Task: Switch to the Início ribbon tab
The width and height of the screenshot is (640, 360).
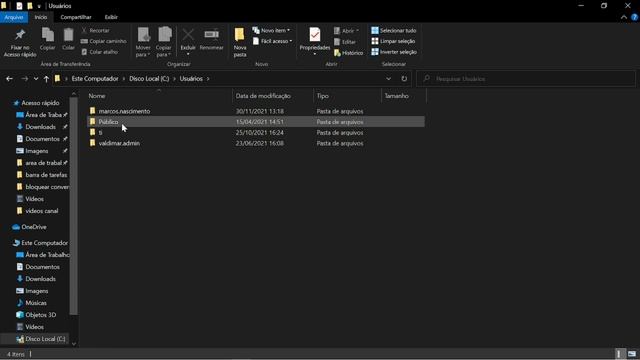Action: point(41,17)
